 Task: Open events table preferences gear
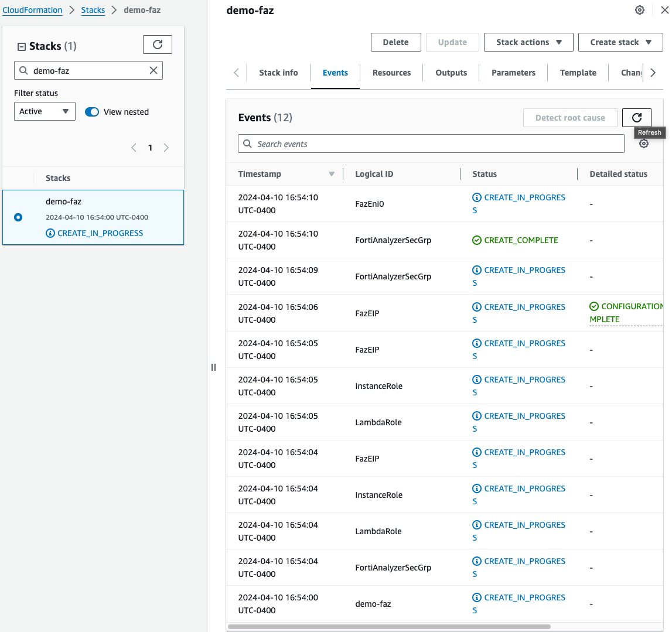(x=643, y=144)
